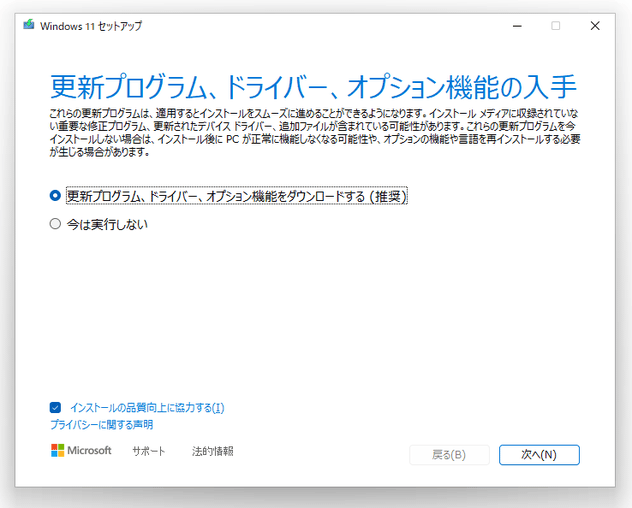Open the プライバシーに関する声明 link
The width and height of the screenshot is (632, 508).
[x=102, y=425]
